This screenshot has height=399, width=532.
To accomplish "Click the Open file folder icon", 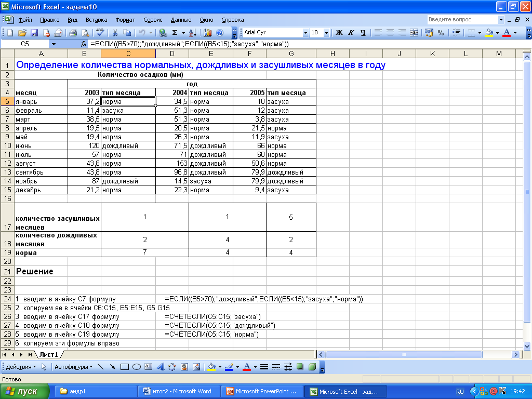I will point(22,33).
